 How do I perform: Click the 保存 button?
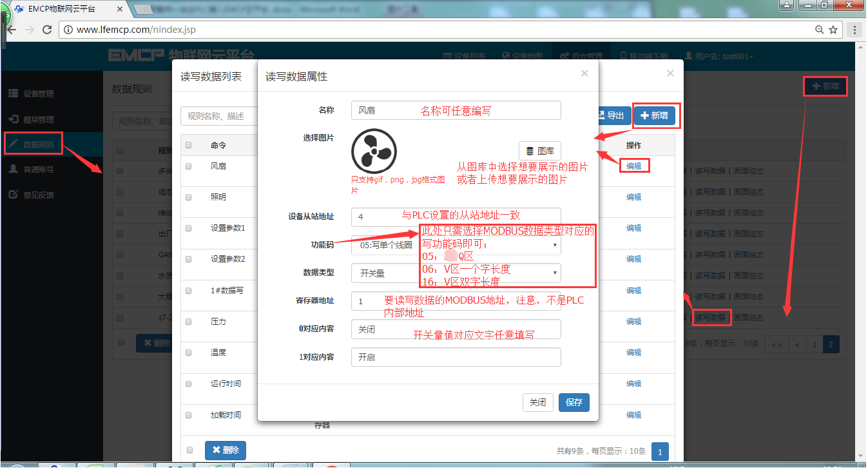pos(574,402)
